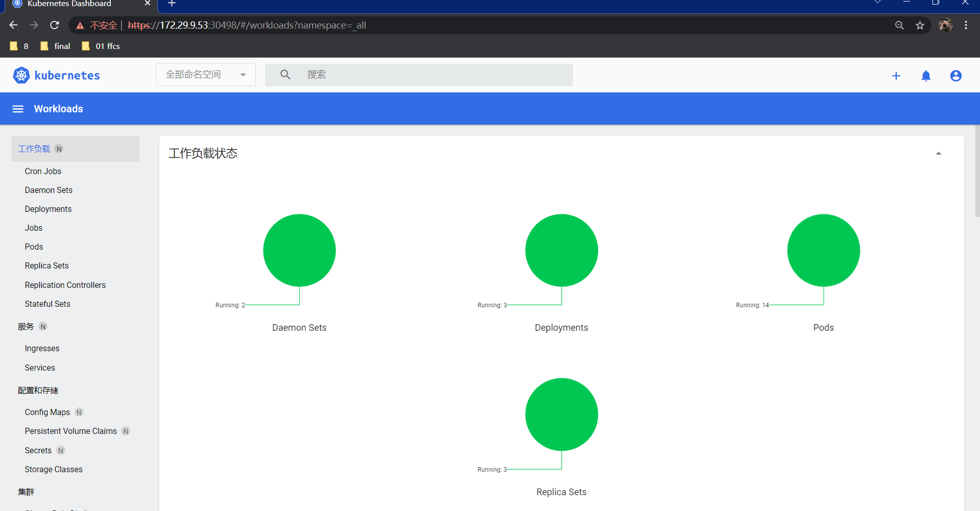This screenshot has height=511, width=980.
Task: Go forward in browser history
Action: [34, 25]
